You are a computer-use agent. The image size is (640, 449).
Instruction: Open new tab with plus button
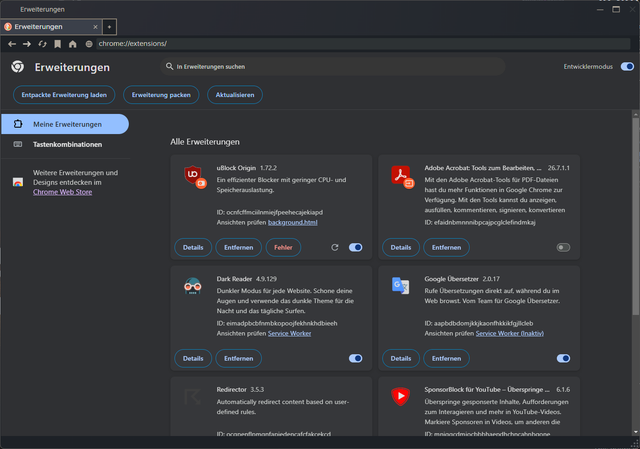pos(109,27)
